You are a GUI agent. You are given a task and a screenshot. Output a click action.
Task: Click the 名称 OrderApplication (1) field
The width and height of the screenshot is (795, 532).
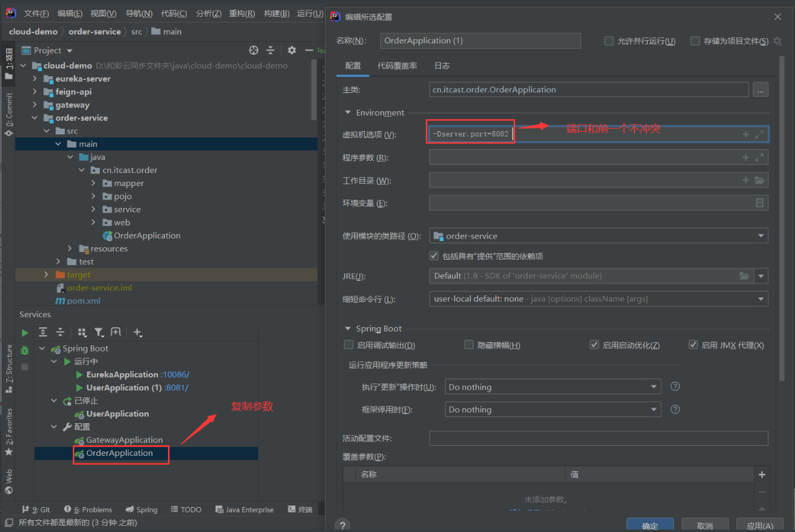coord(480,41)
